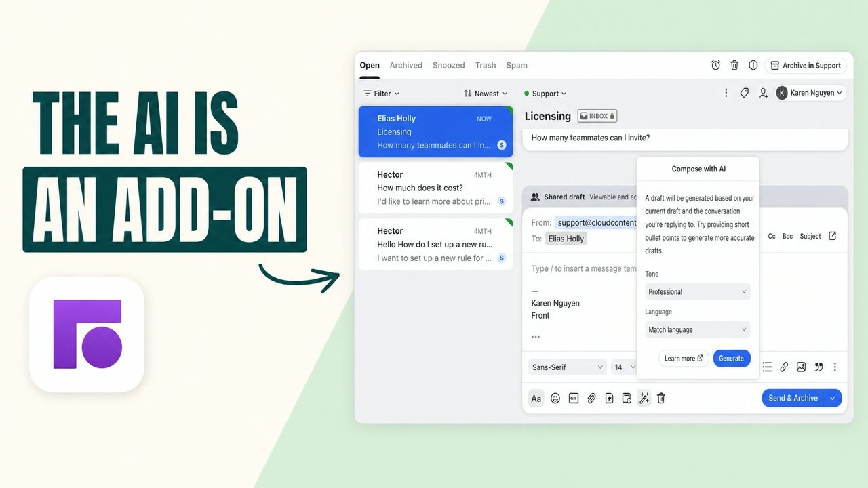Open the vertical dots menu beside the tag icon
This screenshot has height=488, width=868.
pos(726,93)
